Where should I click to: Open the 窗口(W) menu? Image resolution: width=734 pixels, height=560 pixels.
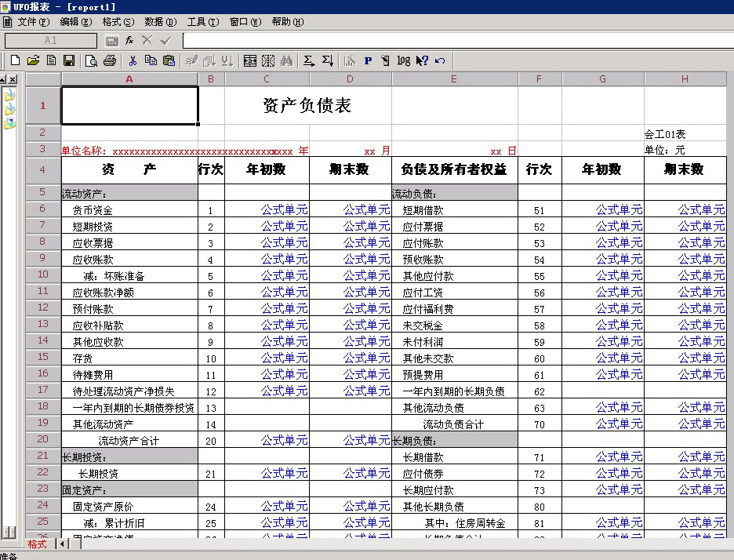(245, 22)
